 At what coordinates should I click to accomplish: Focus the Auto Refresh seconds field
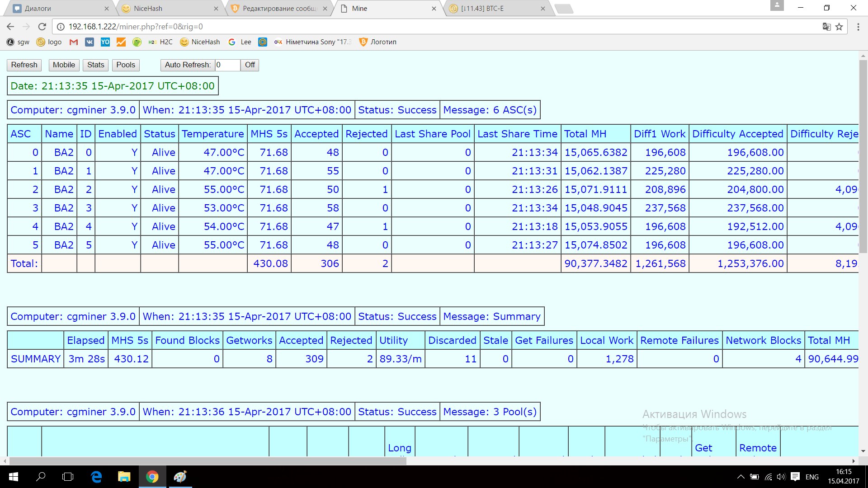[x=227, y=65]
